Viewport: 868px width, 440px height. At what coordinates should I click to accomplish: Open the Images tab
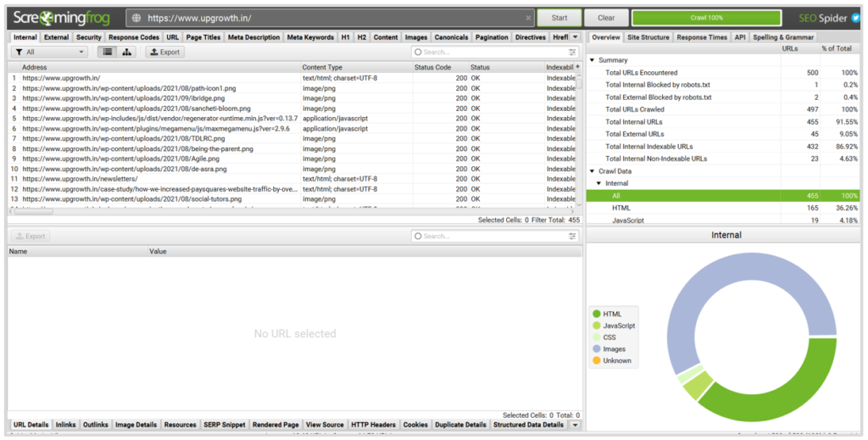click(416, 37)
